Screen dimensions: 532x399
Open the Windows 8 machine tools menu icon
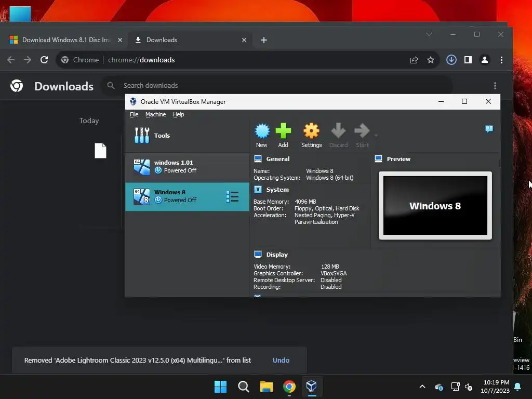232,197
